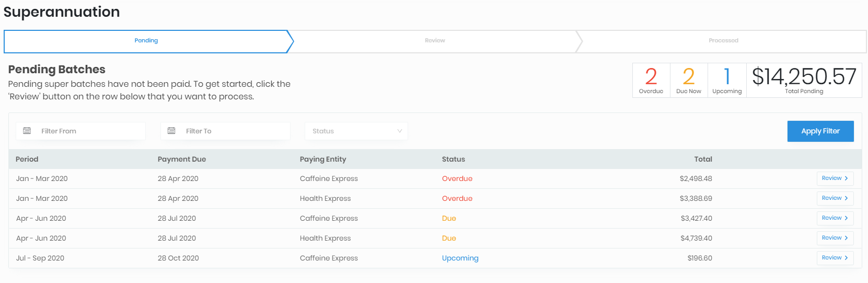The width and height of the screenshot is (868, 283).
Task: Click the Payment Due column header
Action: point(182,159)
